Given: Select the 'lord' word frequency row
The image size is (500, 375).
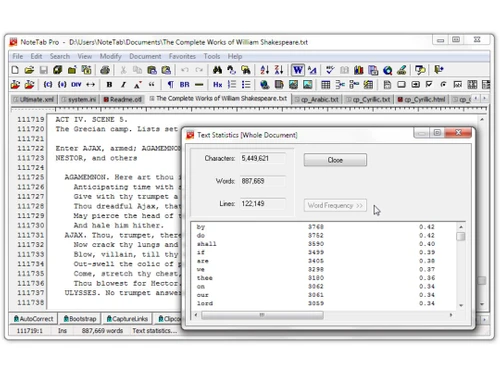Looking at the screenshot, I should [x=323, y=303].
